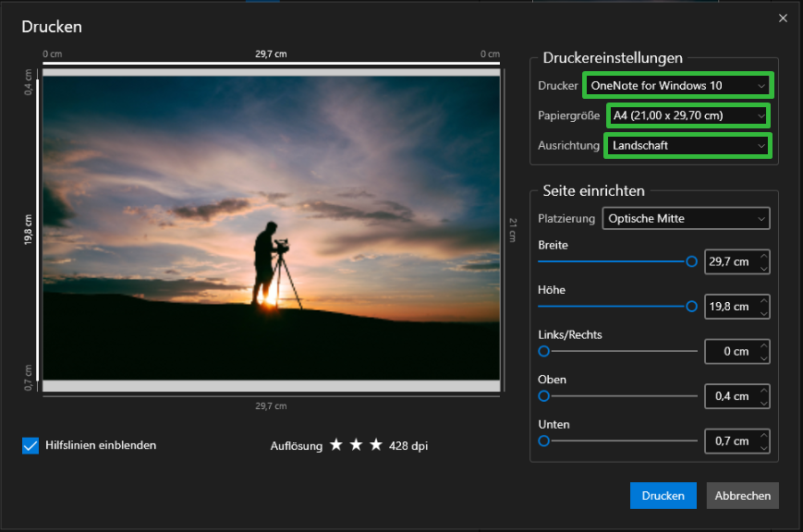
Task: Change Ausrichtung from Landschaft
Action: 687,145
